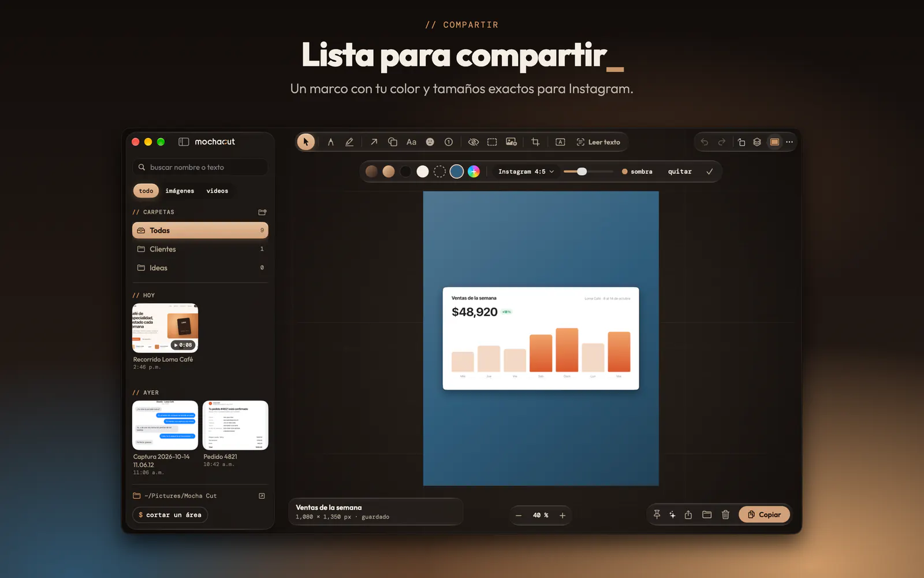
Task: Pin the capture with pin icon
Action: point(657,514)
